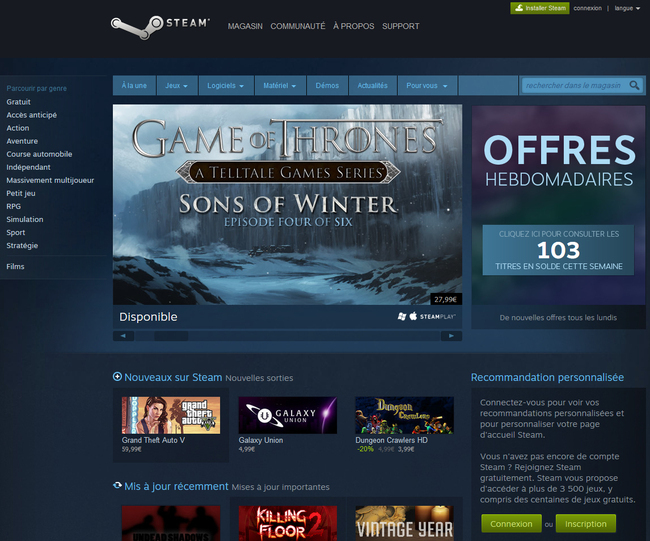Image resolution: width=650 pixels, height=541 pixels.
Task: Click De nouvelles offres tous les lundis text
Action: point(558,318)
